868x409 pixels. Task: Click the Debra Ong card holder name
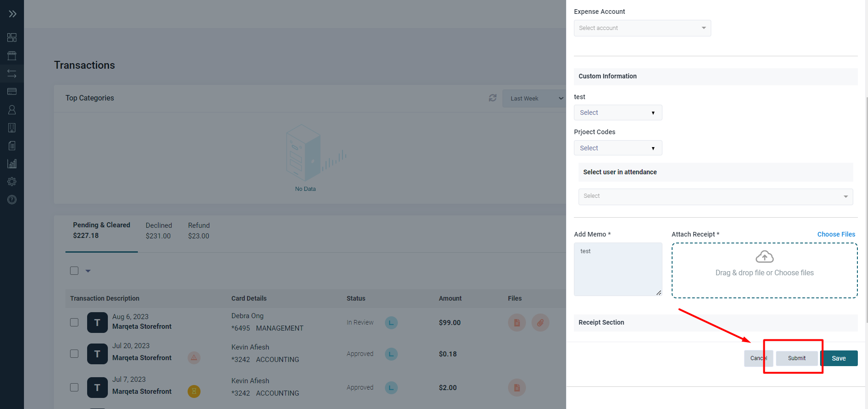[x=248, y=316]
